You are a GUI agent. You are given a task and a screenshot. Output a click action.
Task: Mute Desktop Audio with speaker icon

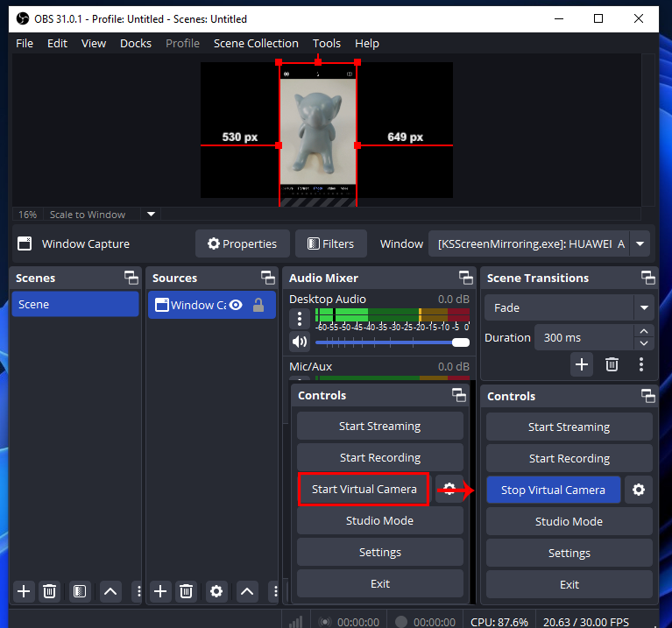tap(300, 342)
